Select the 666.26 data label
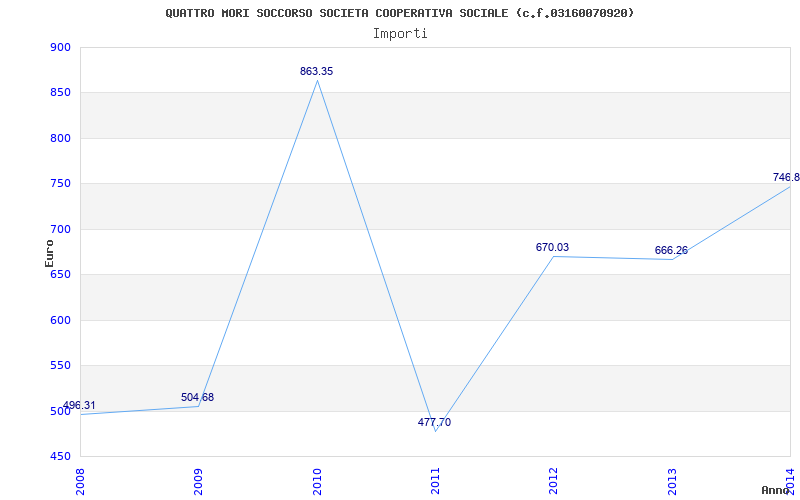Image resolution: width=800 pixels, height=500 pixels. point(671,251)
